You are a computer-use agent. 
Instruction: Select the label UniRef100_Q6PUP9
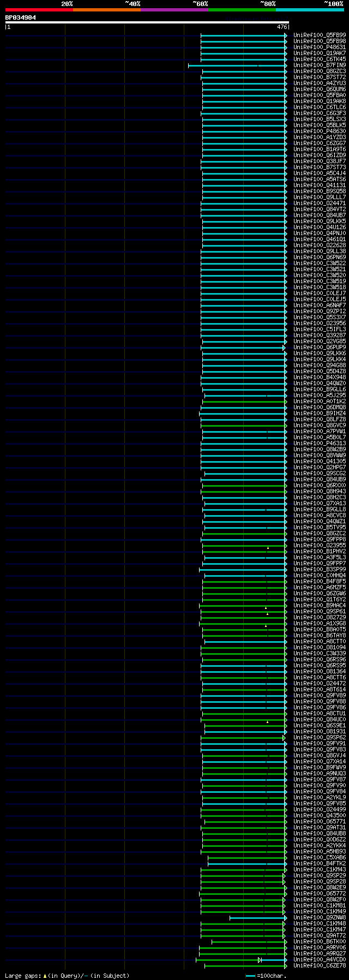click(x=320, y=347)
